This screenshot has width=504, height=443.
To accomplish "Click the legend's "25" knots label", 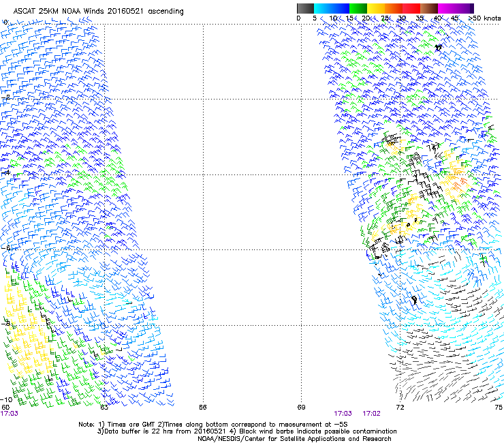I will [x=385, y=18].
